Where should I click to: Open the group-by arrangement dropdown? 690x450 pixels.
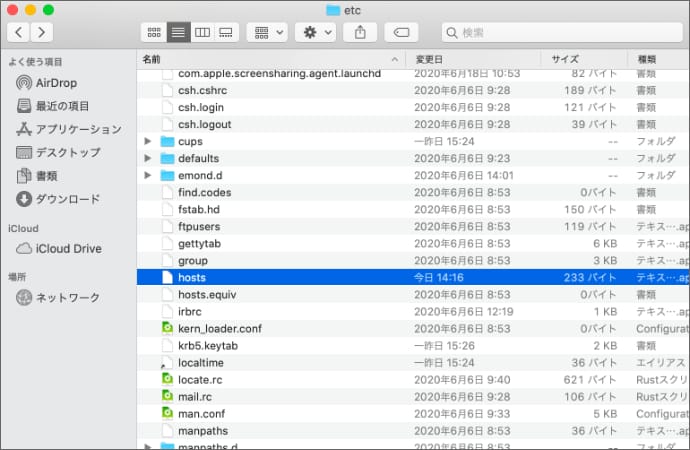click(x=266, y=32)
